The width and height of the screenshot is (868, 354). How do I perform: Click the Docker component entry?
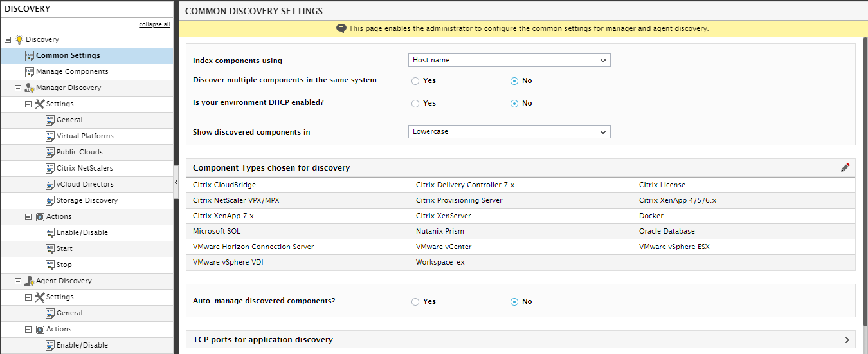coord(651,216)
